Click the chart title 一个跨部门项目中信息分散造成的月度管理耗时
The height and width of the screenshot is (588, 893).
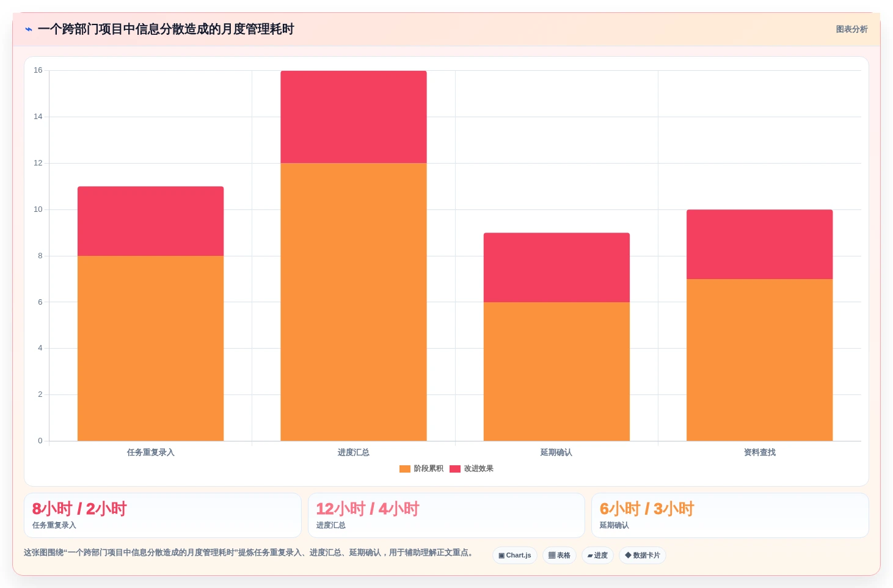(x=166, y=29)
